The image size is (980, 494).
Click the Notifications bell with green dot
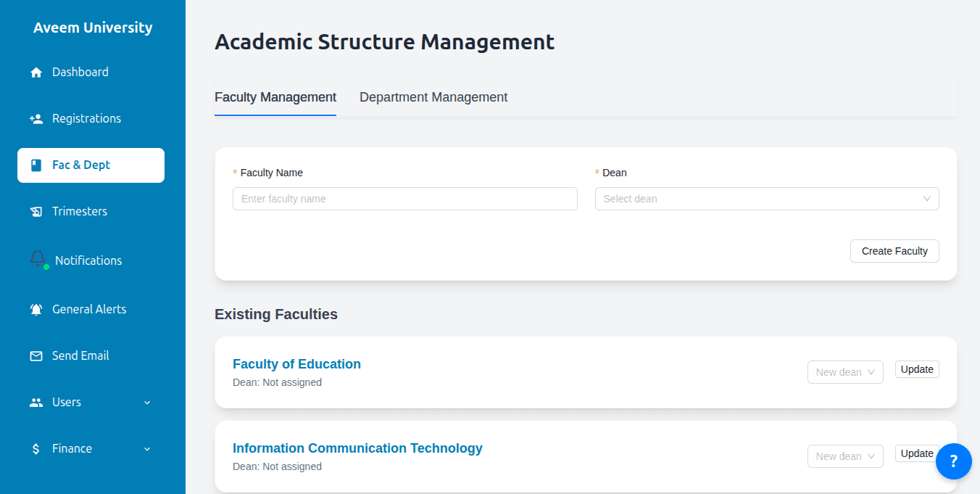point(36,260)
